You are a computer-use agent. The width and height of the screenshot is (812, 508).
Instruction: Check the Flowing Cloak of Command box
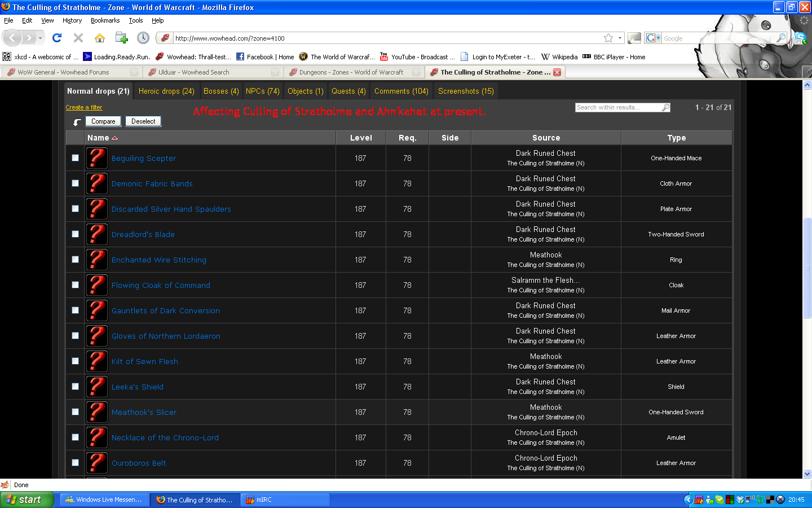76,285
